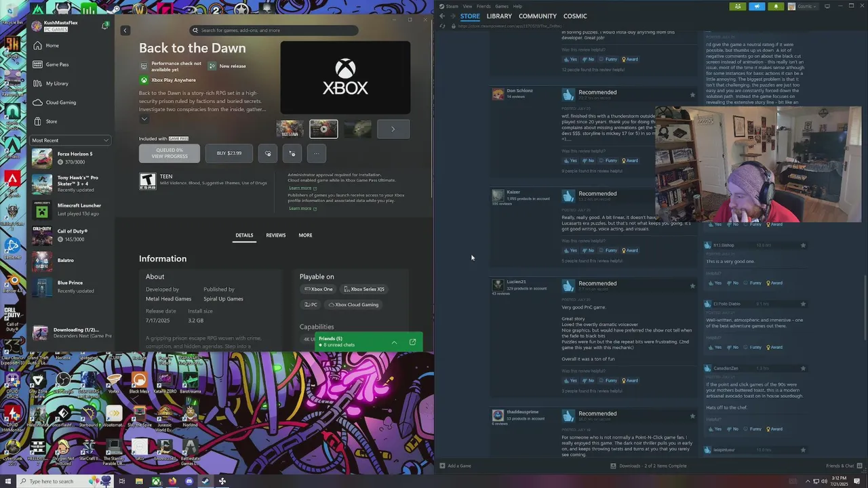Open Steam LIBRARY tab
Image resolution: width=868 pixels, height=488 pixels.
click(499, 16)
